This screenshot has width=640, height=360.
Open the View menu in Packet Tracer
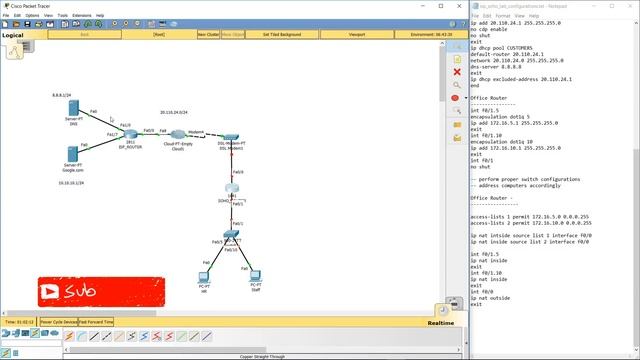coord(48,15)
